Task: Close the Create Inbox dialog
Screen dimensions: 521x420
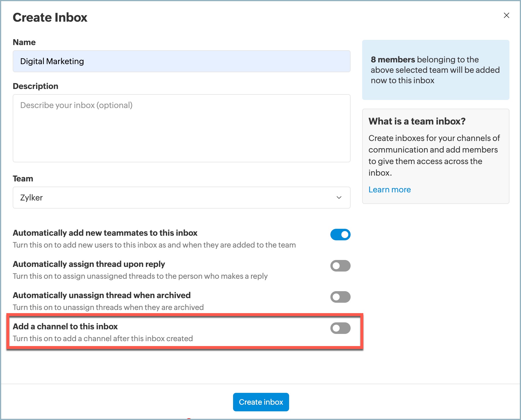Action: point(506,15)
